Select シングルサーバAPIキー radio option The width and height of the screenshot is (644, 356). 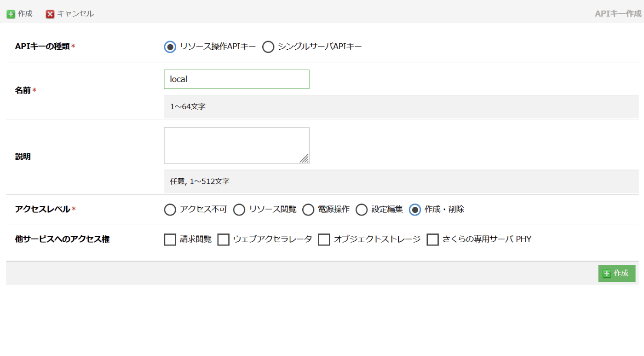pyautogui.click(x=268, y=47)
